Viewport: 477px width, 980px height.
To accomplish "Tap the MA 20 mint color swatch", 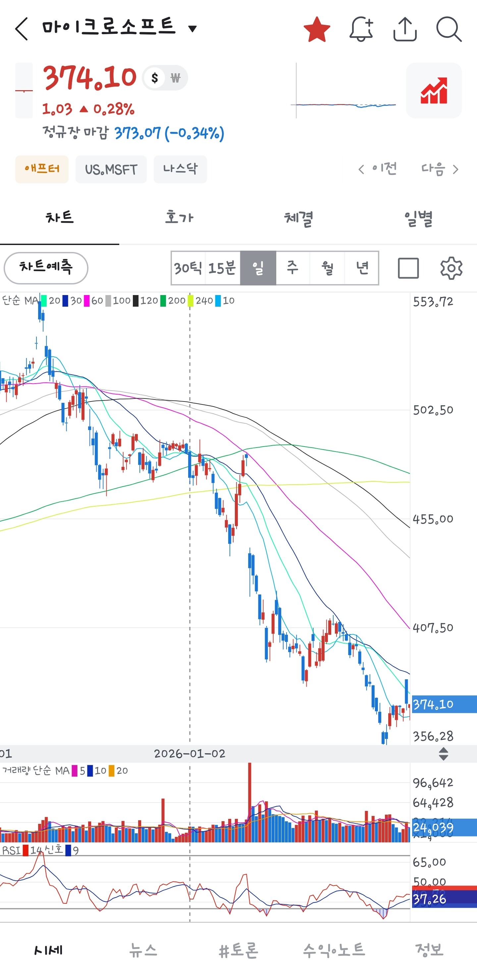I will click(x=44, y=301).
